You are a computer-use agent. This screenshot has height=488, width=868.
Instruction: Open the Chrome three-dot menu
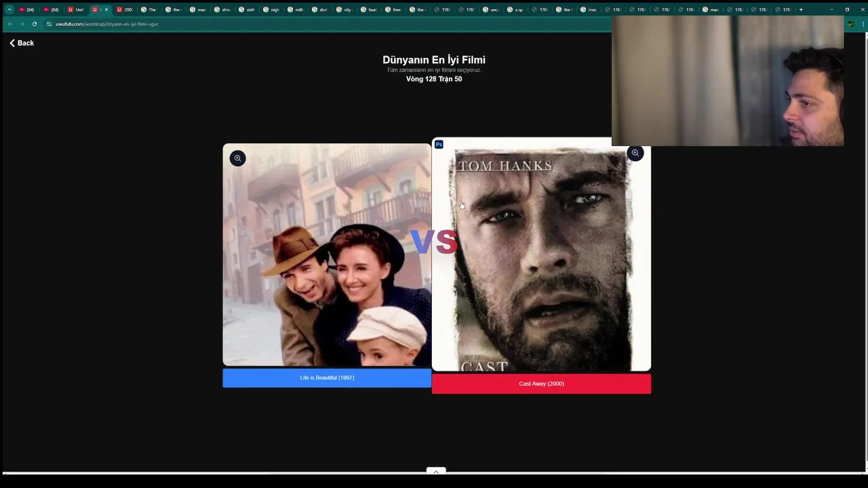click(862, 24)
